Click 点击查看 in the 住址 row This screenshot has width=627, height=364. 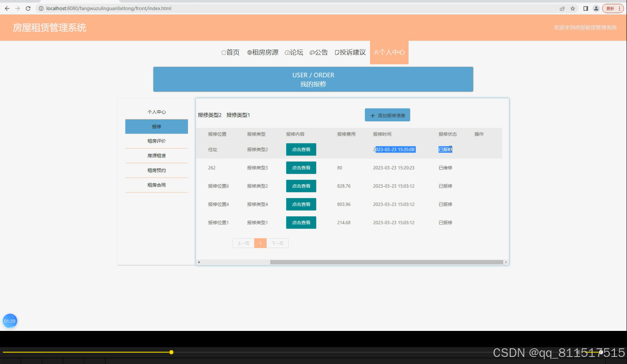click(301, 149)
